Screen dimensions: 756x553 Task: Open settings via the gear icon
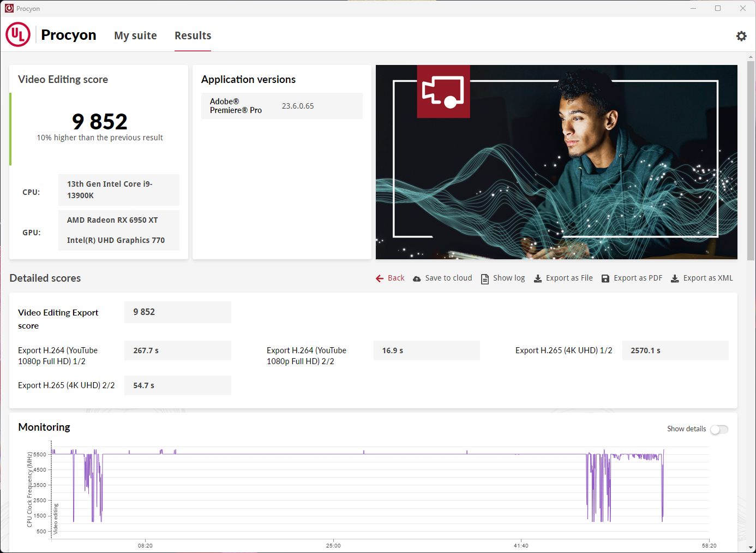(741, 36)
